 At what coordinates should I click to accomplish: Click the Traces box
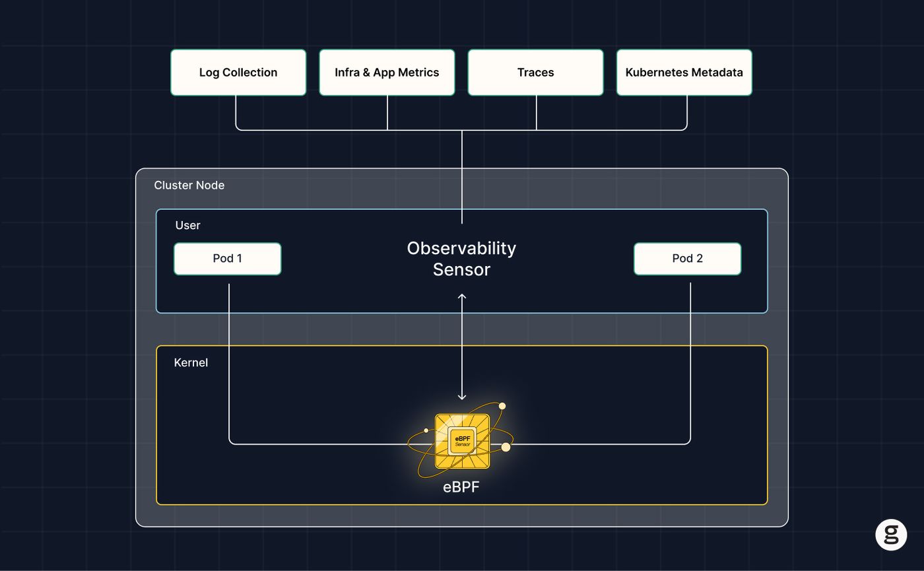coord(535,73)
